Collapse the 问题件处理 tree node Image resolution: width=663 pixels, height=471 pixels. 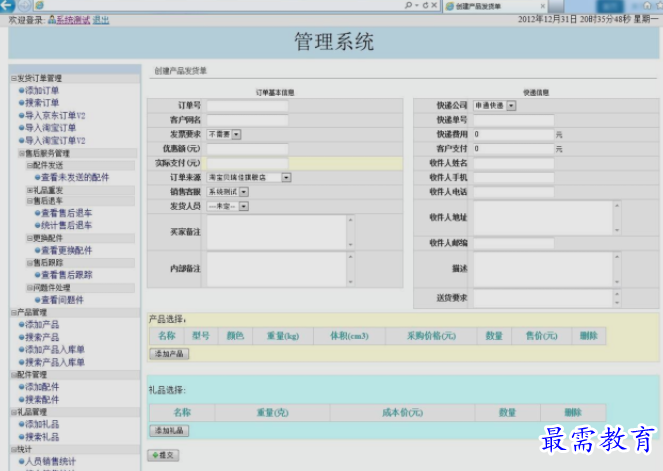click(30, 288)
